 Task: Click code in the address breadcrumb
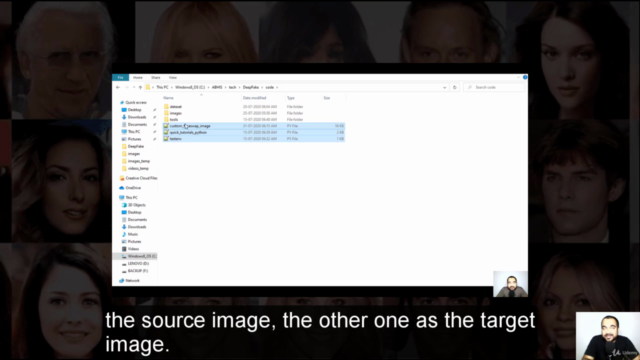point(269,87)
